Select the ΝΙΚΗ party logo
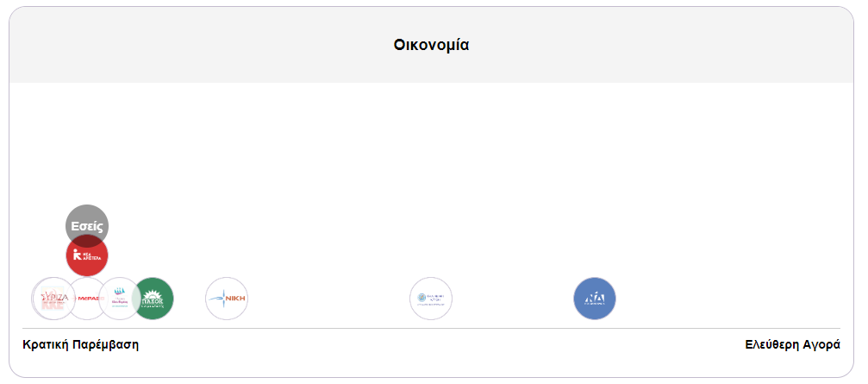The height and width of the screenshot is (384, 868). [227, 298]
